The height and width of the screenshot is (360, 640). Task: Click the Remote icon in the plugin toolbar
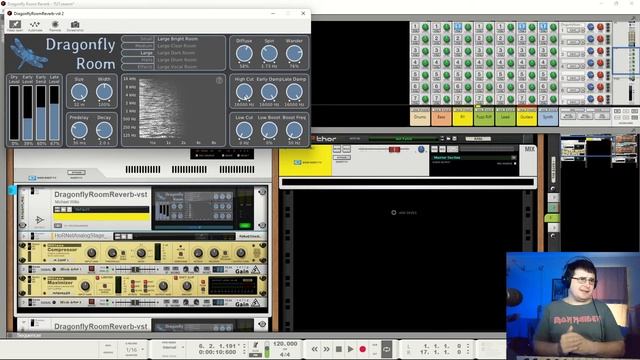pyautogui.click(x=55, y=26)
